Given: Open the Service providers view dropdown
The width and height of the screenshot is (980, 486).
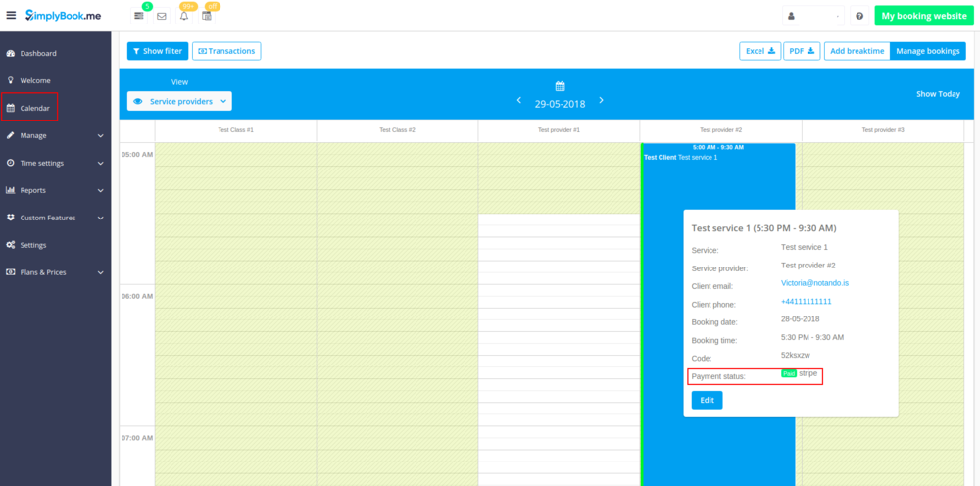Looking at the screenshot, I should (x=179, y=101).
